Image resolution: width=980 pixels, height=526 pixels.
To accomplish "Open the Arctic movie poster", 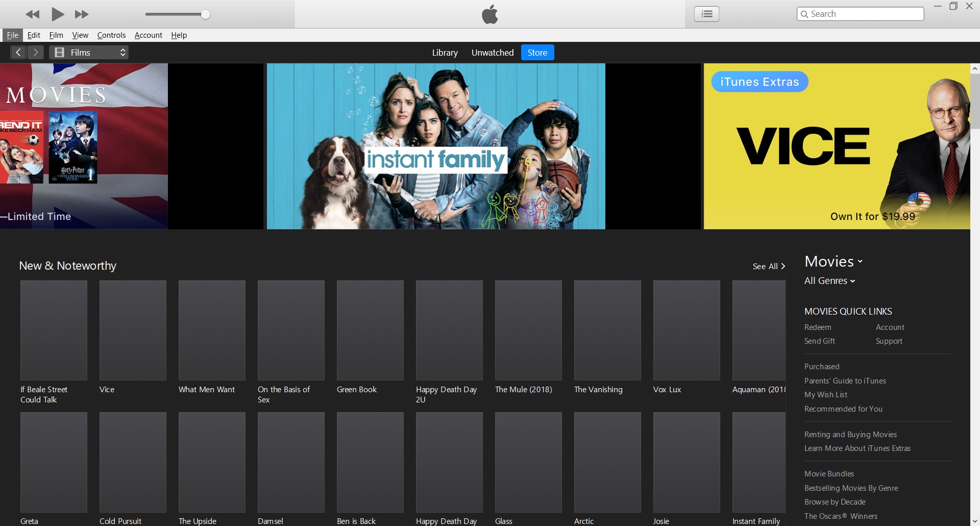I will pos(607,462).
